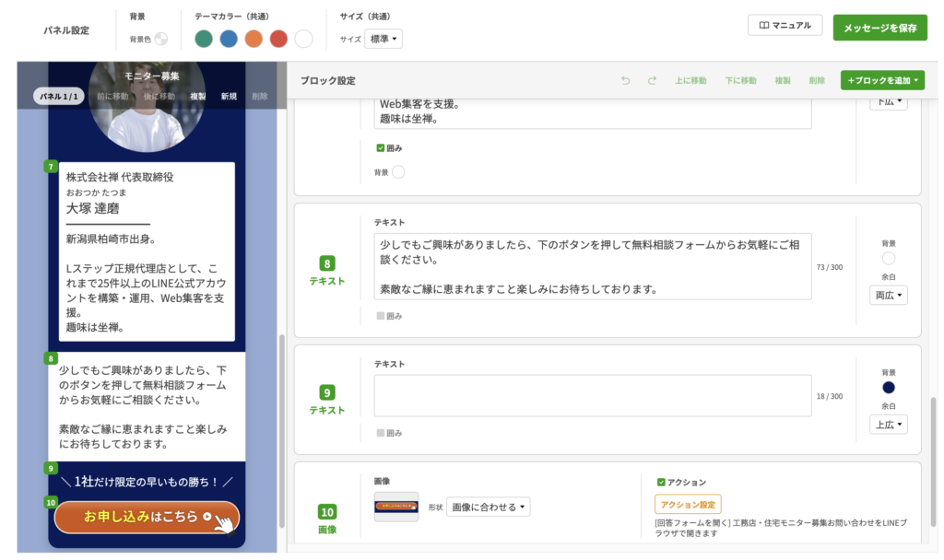Click the undo arrow icon

(x=626, y=81)
